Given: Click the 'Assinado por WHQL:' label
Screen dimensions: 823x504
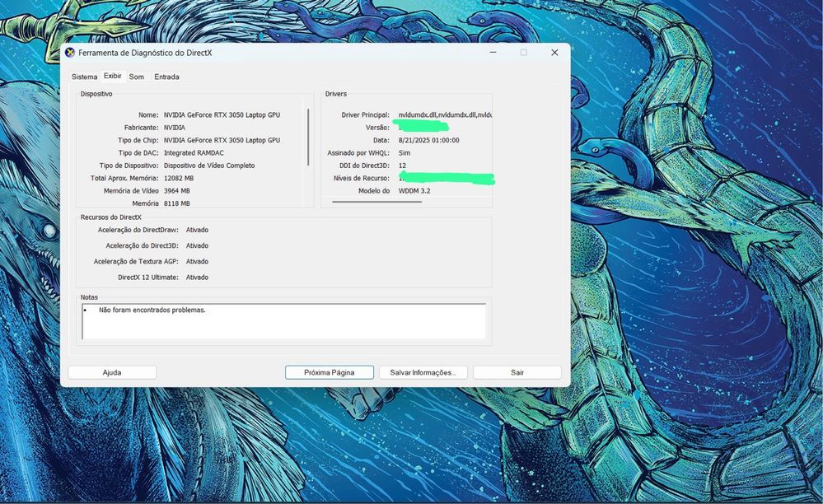Looking at the screenshot, I should pos(358,152).
